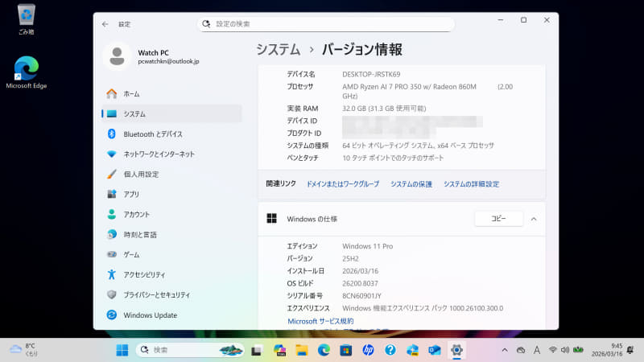The width and height of the screenshot is (644, 362).
Task: Open Bluetooth とデバイス settings
Action: click(x=171, y=134)
